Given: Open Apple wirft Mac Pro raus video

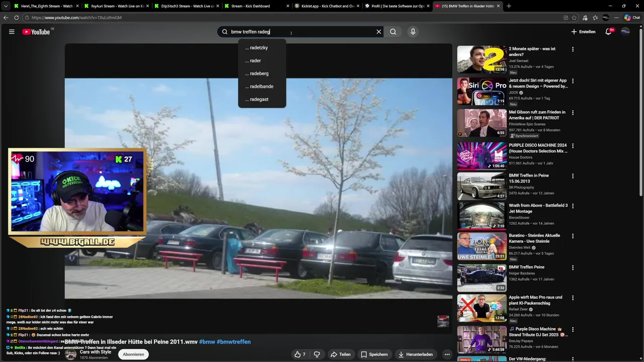Looking at the screenshot, I should pos(481,308).
